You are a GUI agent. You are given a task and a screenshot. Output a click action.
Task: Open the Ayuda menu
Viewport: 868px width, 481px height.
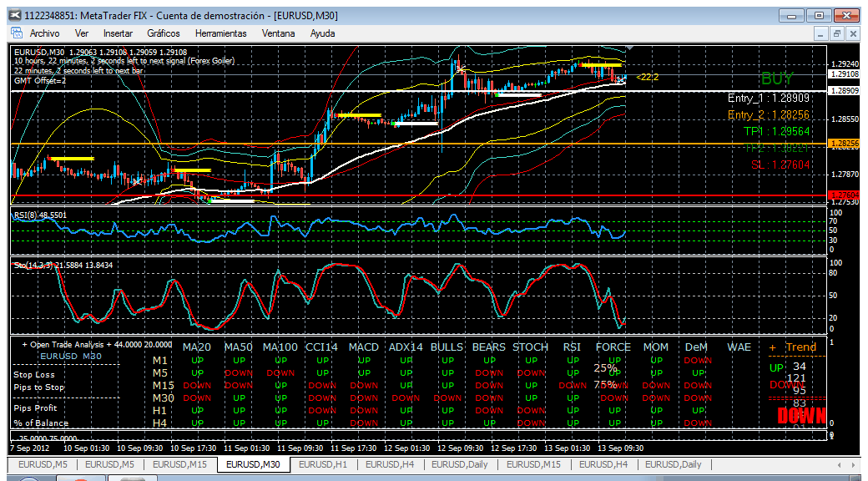(323, 33)
